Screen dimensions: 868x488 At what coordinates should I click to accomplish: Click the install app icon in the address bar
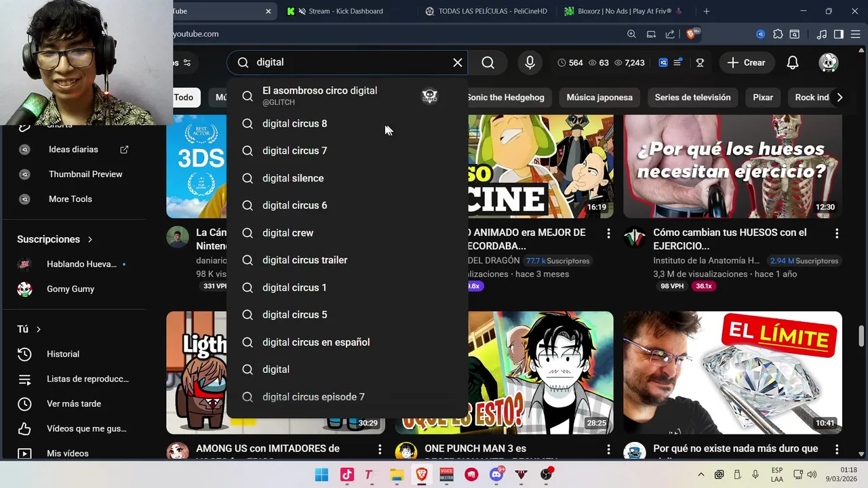click(x=651, y=34)
